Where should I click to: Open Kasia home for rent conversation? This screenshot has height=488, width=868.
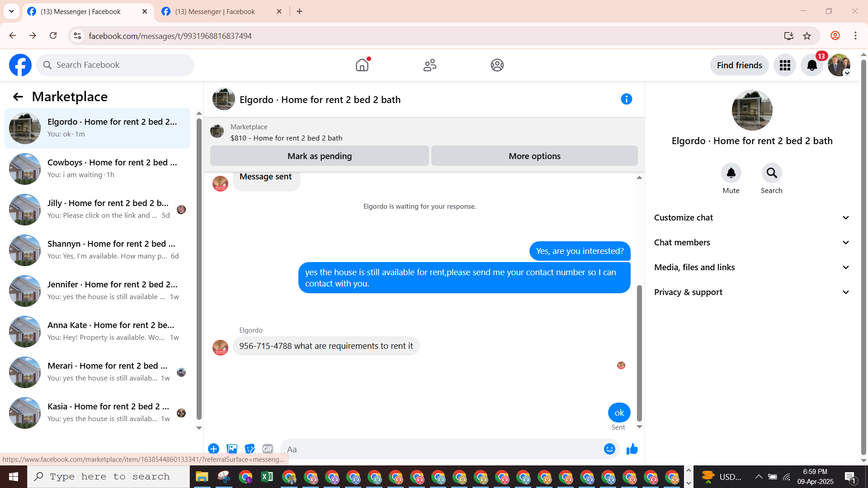pos(97,413)
